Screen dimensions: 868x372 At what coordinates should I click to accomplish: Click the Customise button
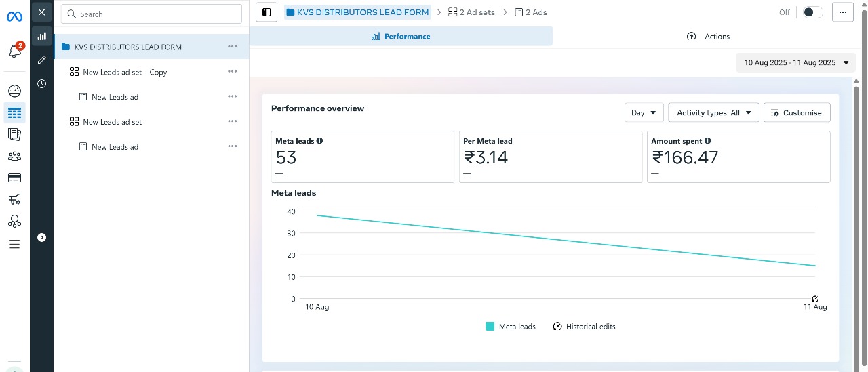tap(796, 113)
